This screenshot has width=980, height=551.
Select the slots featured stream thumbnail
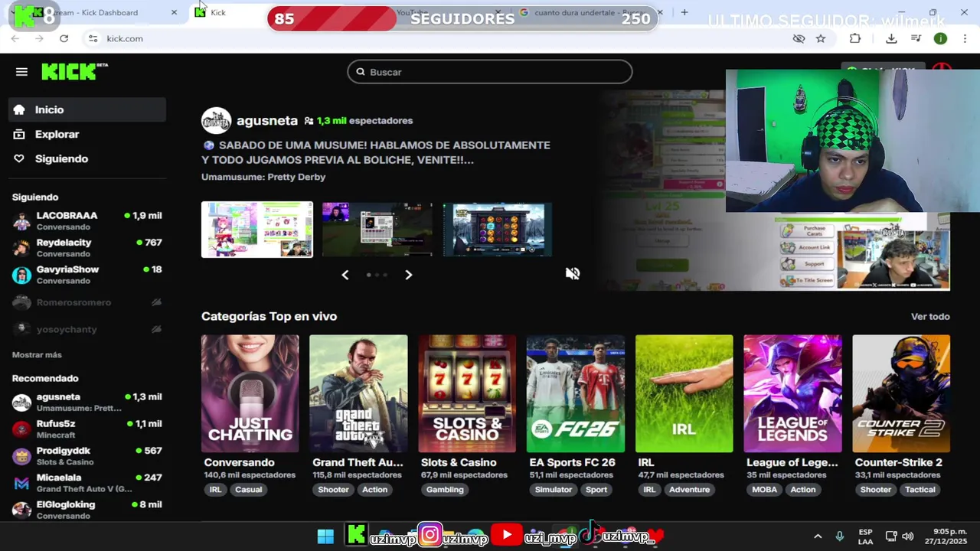[x=498, y=230]
